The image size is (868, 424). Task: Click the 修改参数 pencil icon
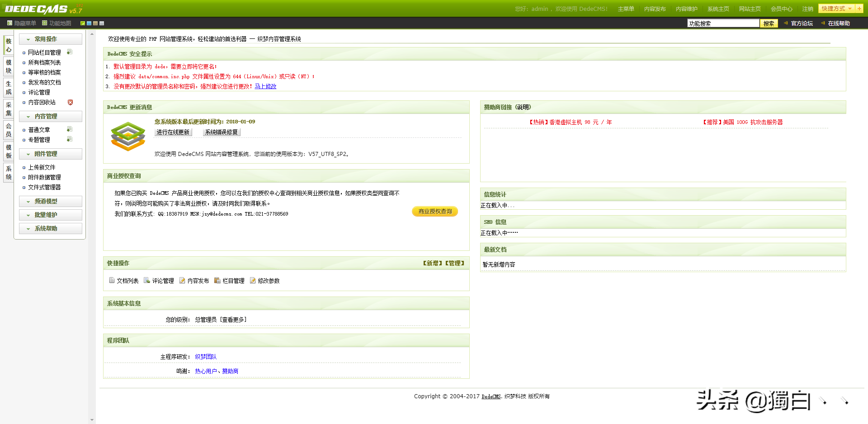pyautogui.click(x=253, y=280)
